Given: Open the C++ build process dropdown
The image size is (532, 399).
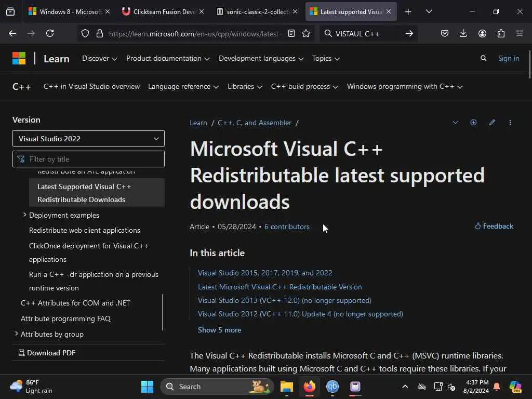Looking at the screenshot, I should (304, 87).
